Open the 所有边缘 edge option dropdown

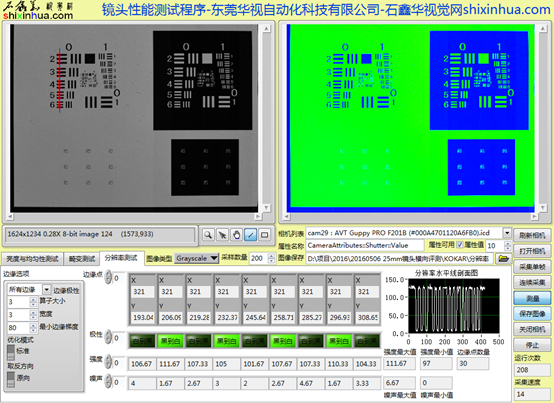click(47, 290)
